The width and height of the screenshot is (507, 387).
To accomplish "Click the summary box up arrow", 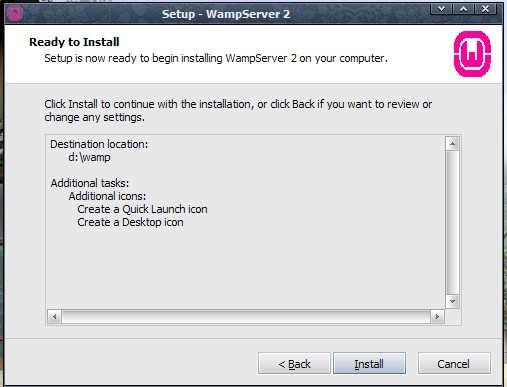I will point(452,144).
